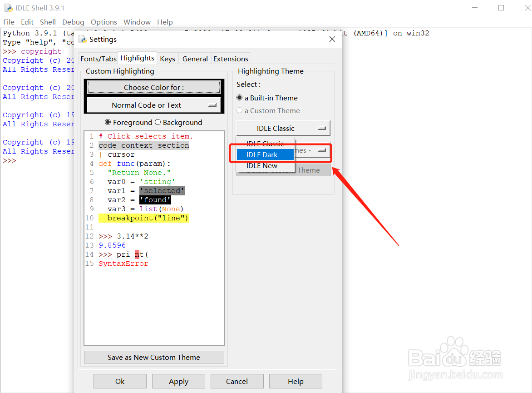
Task: Click the 'copyright' command in IDLE Shell
Action: (x=41, y=51)
